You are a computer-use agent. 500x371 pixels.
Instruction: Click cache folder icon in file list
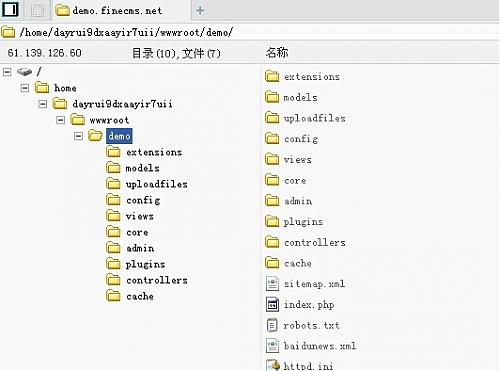pos(272,263)
